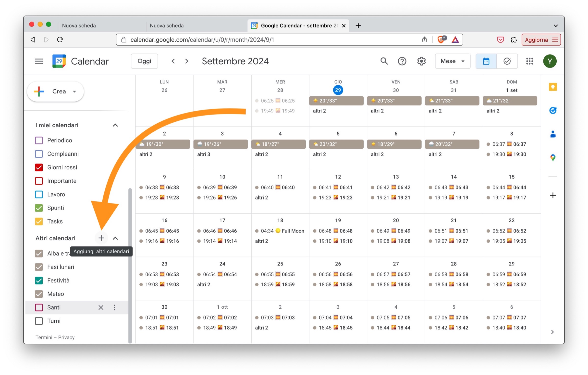Switch to the second Nuova scheda tab
588x375 pixels.
(x=167, y=26)
